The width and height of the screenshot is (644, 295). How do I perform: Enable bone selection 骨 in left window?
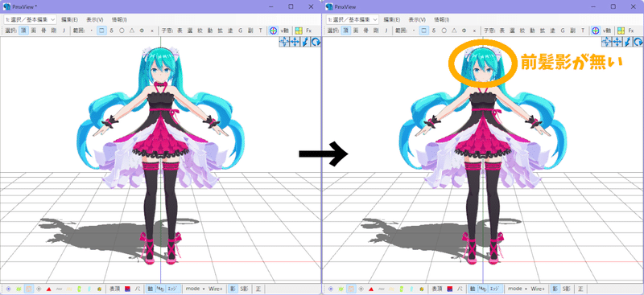[43, 31]
